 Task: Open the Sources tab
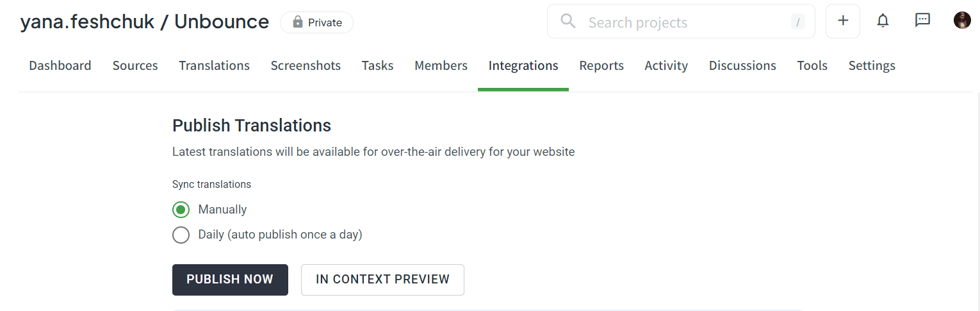pyautogui.click(x=135, y=65)
